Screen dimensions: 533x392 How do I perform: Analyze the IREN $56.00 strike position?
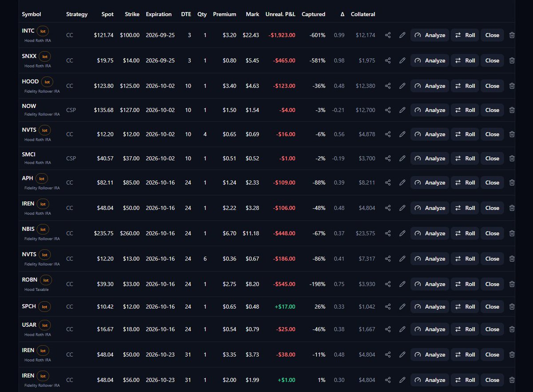[430, 380]
